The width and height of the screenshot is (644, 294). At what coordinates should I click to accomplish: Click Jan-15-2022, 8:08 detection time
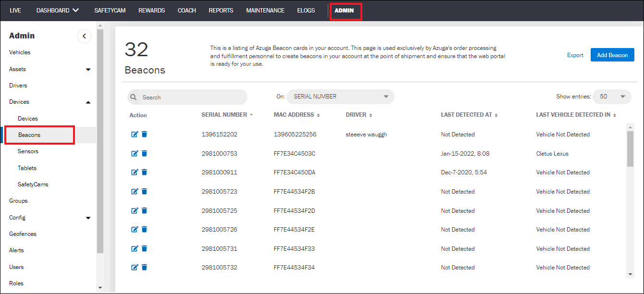[x=465, y=154]
